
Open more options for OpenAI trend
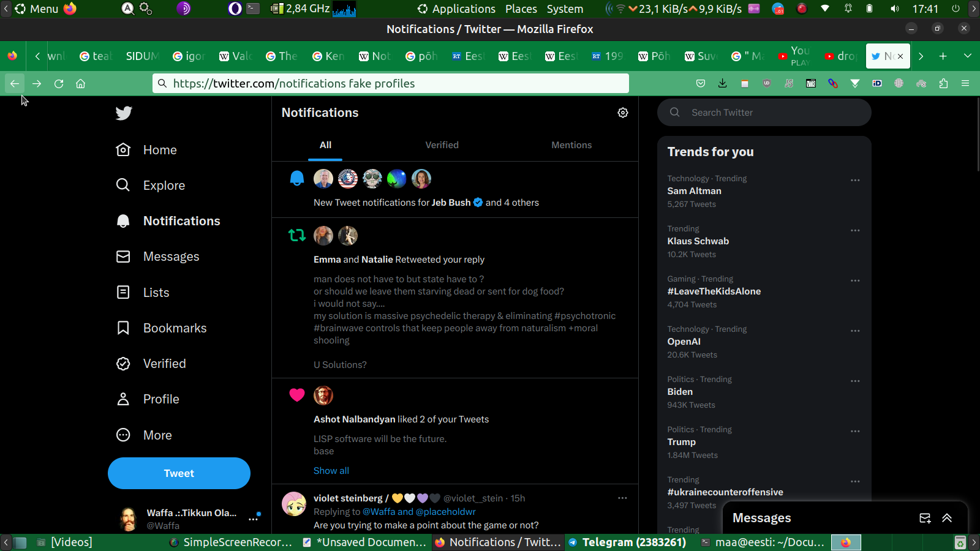tap(855, 331)
